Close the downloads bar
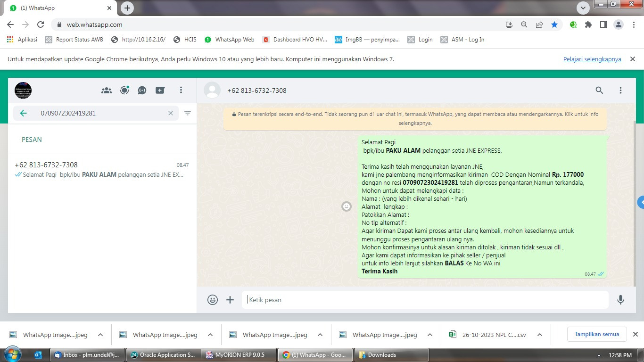 635,334
